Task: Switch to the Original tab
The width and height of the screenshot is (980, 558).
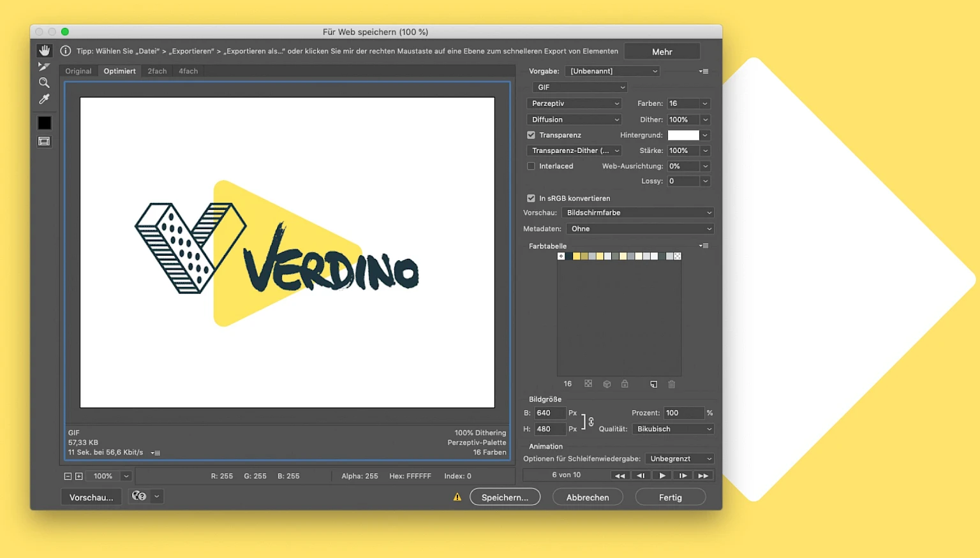Action: tap(78, 71)
